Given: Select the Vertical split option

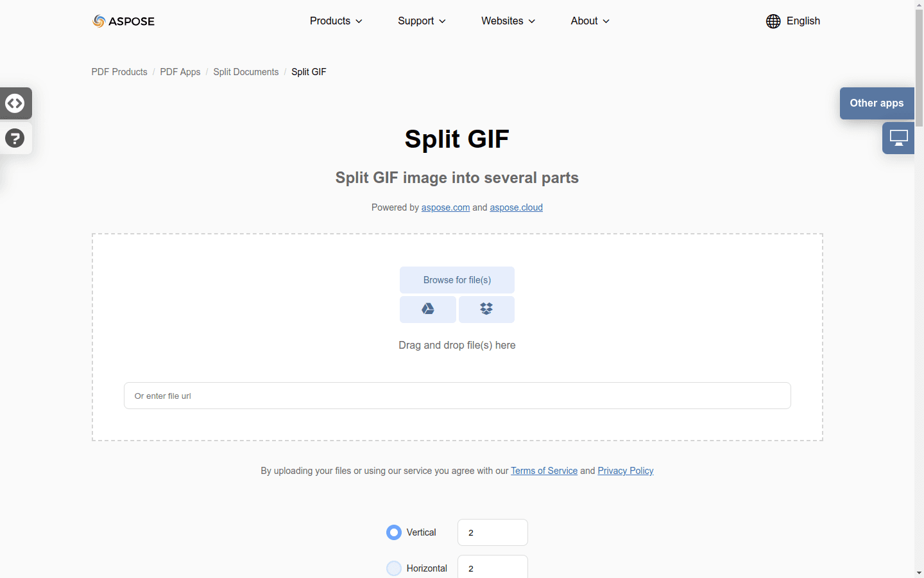Looking at the screenshot, I should point(394,532).
